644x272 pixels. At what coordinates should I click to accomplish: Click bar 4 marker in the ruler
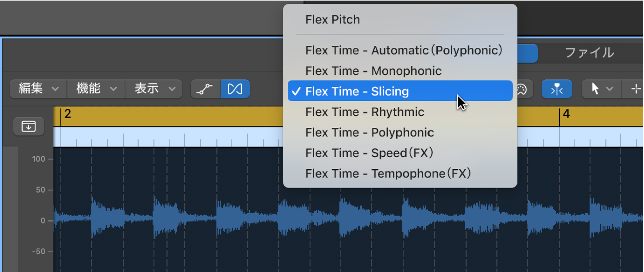tap(566, 114)
